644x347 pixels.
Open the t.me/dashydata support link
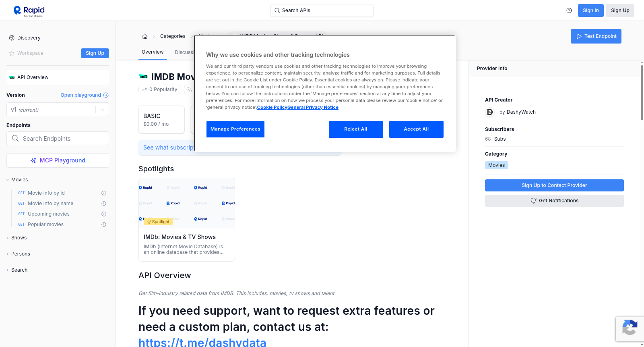point(202,342)
